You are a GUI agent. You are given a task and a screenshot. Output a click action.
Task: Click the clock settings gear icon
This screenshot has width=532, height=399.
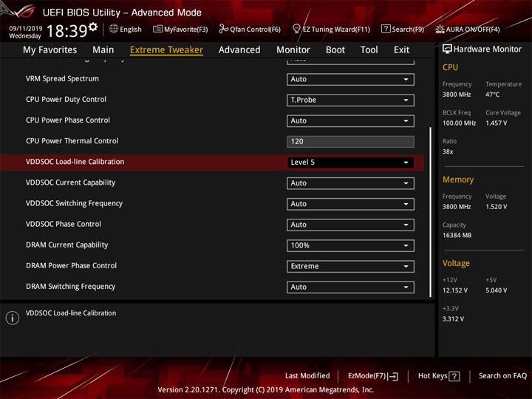tap(93, 27)
